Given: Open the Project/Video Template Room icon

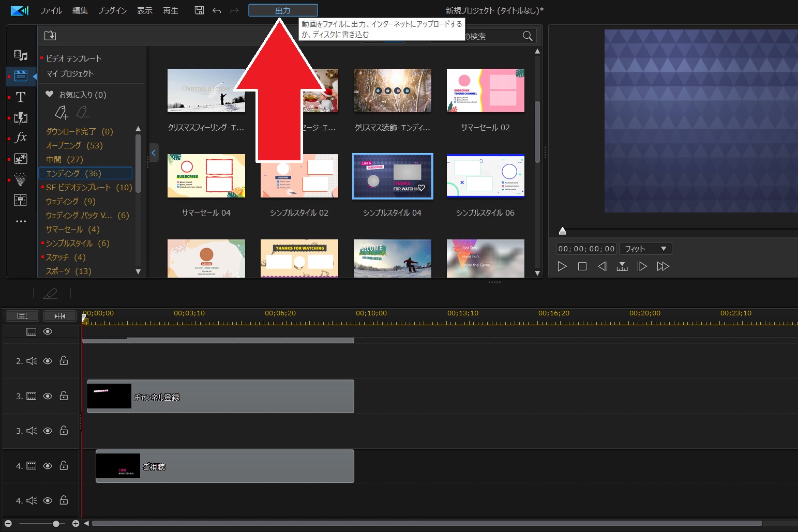Looking at the screenshot, I should click(21, 76).
